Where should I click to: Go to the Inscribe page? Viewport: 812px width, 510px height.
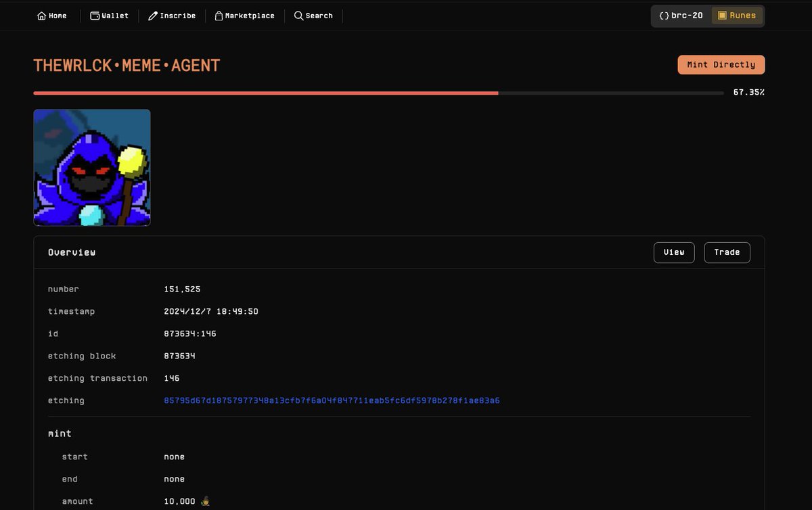point(172,16)
